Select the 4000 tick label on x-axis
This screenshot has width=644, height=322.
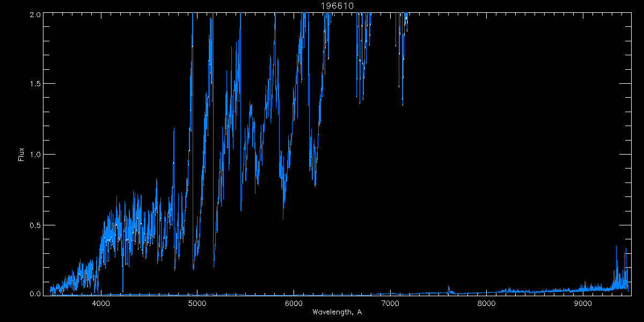click(x=101, y=303)
